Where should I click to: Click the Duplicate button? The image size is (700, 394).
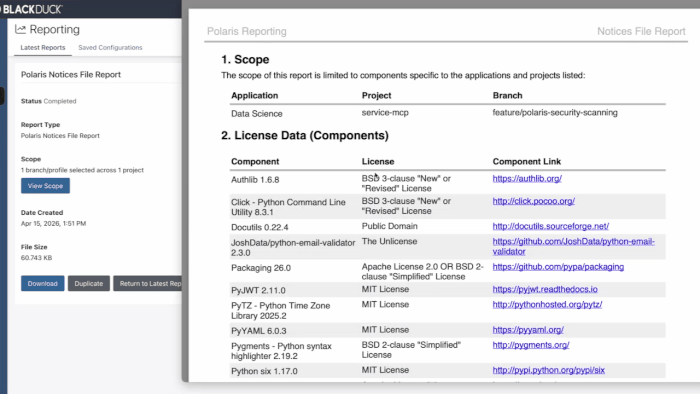pyautogui.click(x=88, y=283)
